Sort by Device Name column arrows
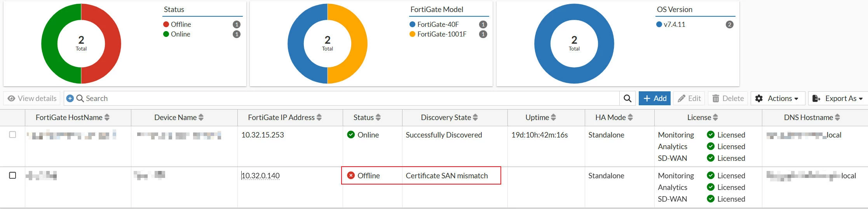 [201, 117]
